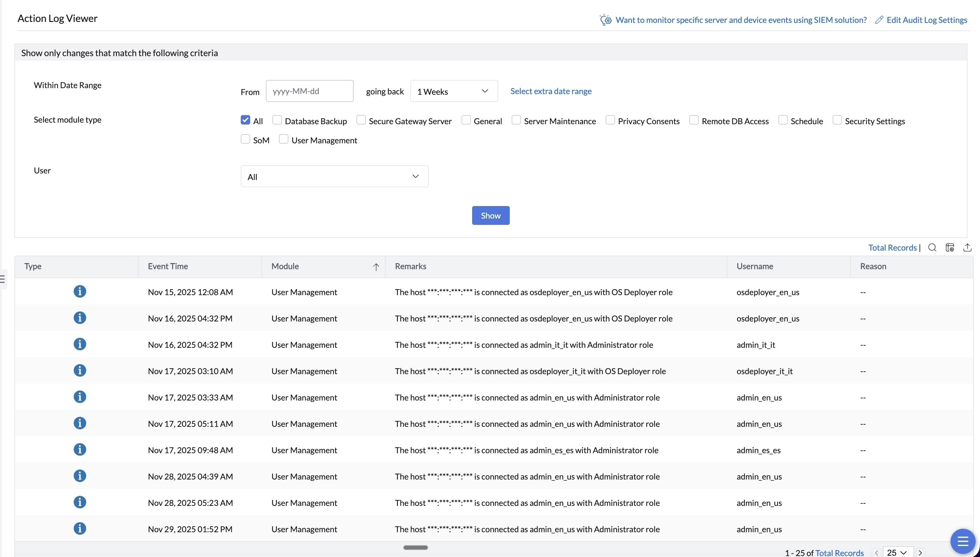Viewport: 980px width, 557px height.
Task: Click the From date input field
Action: click(x=309, y=91)
